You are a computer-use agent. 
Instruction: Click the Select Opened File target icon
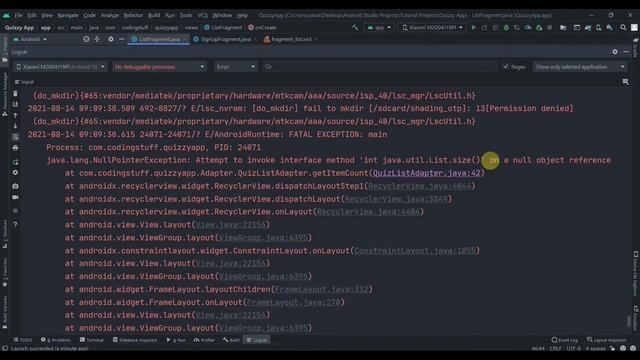click(86, 39)
